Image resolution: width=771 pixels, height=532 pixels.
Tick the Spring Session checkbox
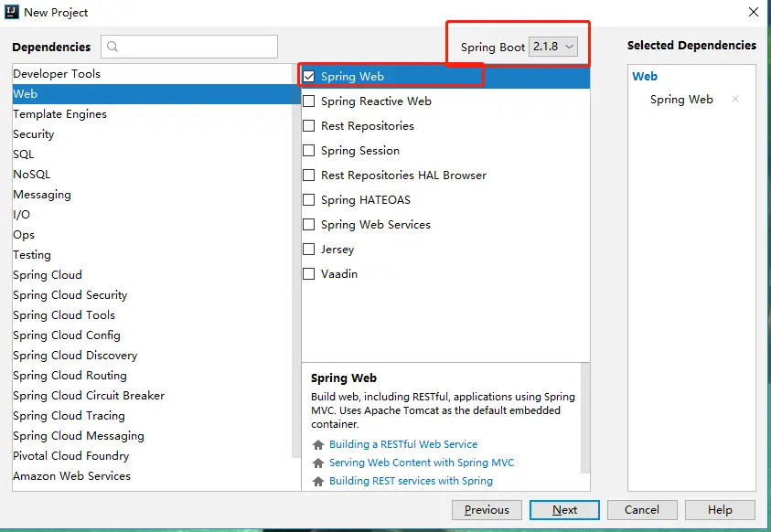tap(309, 150)
